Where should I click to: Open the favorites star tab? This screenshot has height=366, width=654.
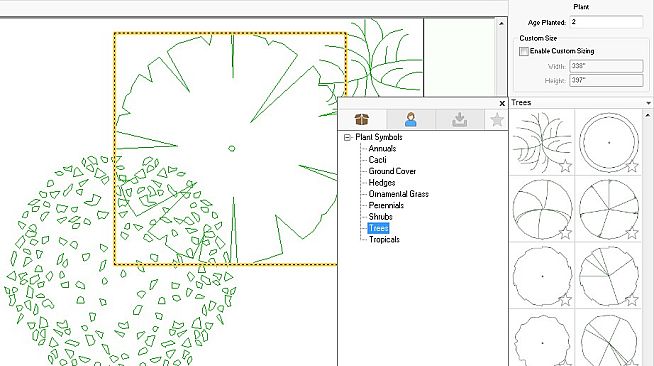point(497,120)
